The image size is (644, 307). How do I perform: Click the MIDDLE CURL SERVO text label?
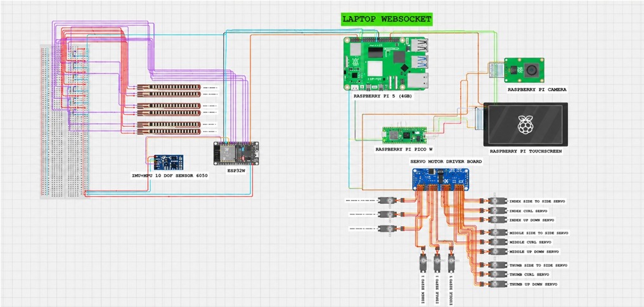click(x=531, y=242)
